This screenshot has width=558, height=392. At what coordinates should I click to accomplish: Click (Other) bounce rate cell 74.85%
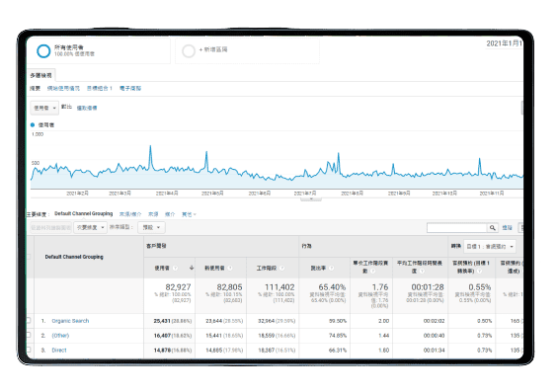point(338,336)
